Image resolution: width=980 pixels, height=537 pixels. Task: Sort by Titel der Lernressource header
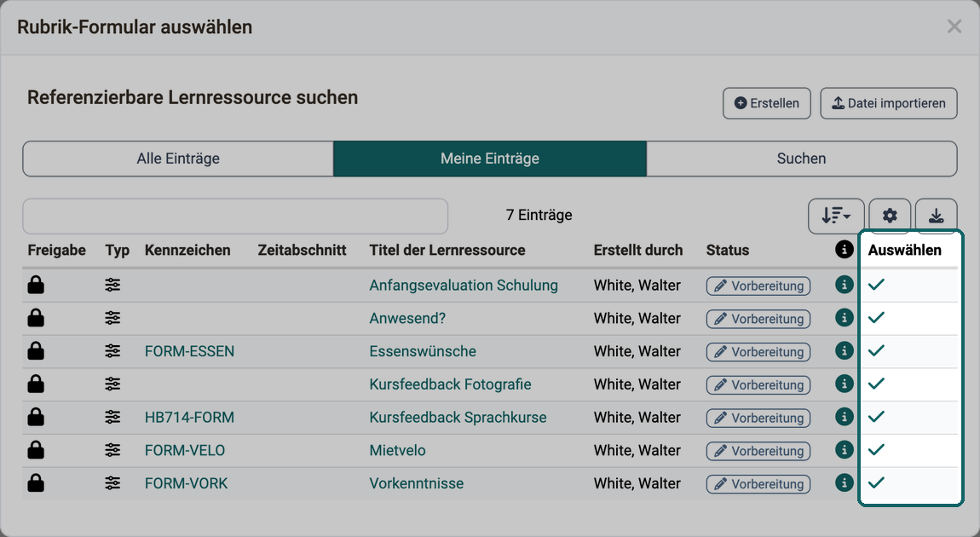coord(447,250)
